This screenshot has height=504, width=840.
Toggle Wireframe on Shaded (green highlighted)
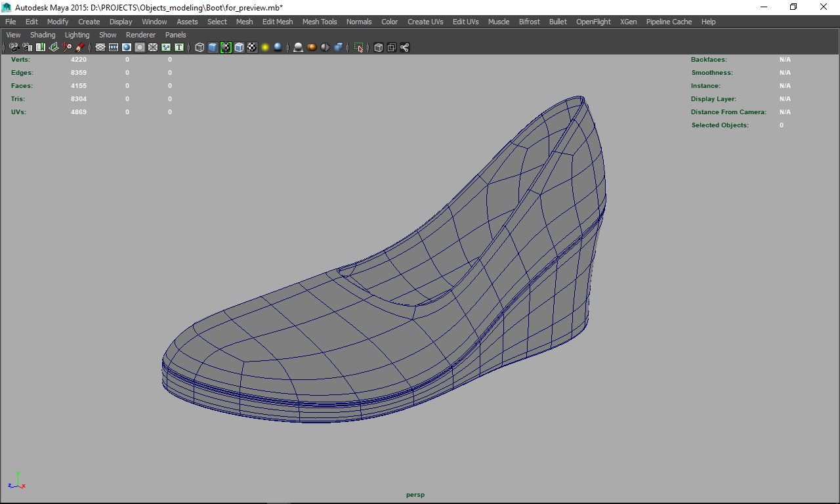point(226,47)
